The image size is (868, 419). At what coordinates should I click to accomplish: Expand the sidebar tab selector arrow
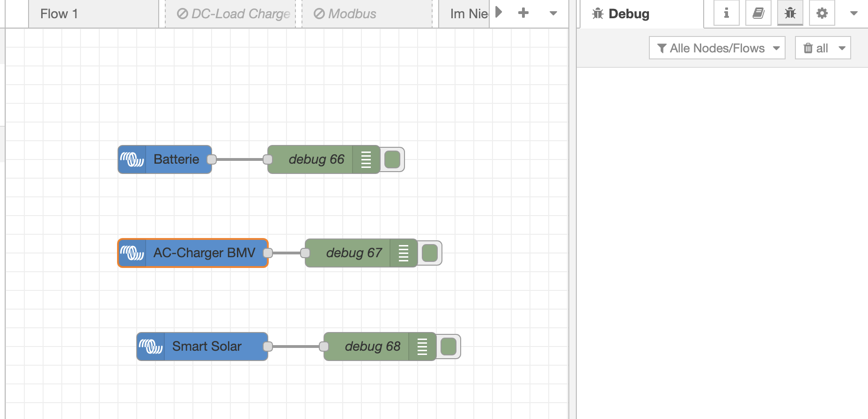[x=853, y=13]
